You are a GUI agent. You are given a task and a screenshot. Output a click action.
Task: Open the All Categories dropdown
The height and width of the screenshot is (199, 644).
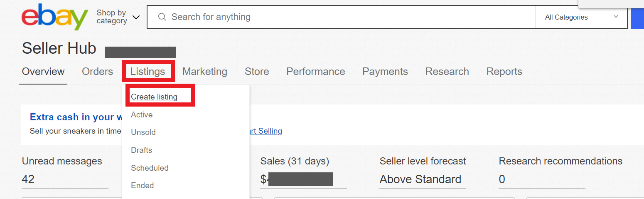(581, 17)
